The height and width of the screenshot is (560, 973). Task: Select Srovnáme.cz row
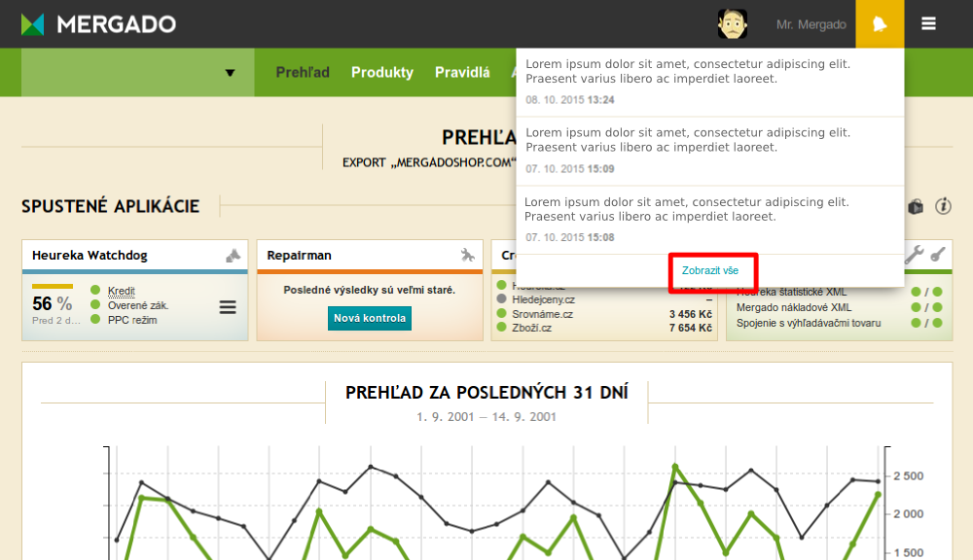(x=604, y=314)
